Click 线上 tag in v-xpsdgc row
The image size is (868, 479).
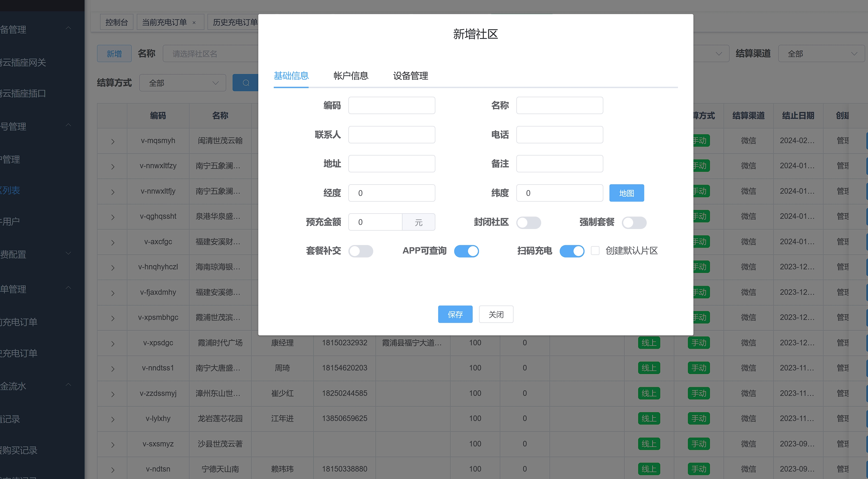649,343
